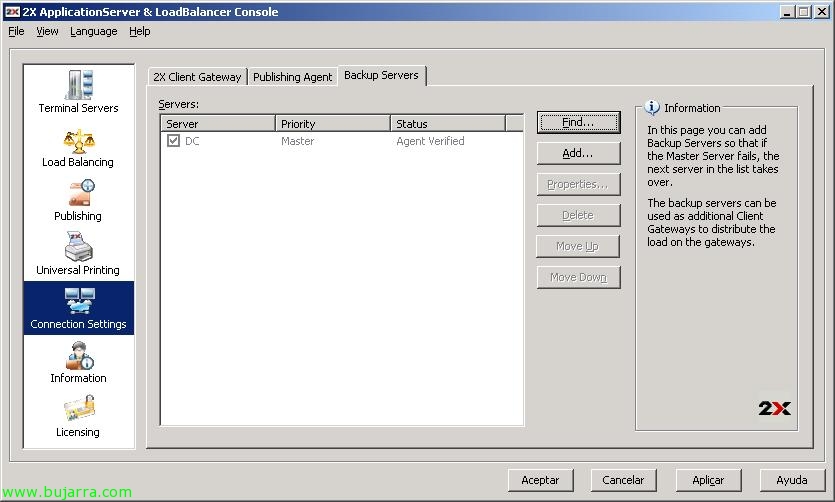Close the console window
The width and height of the screenshot is (835, 502).
click(822, 12)
